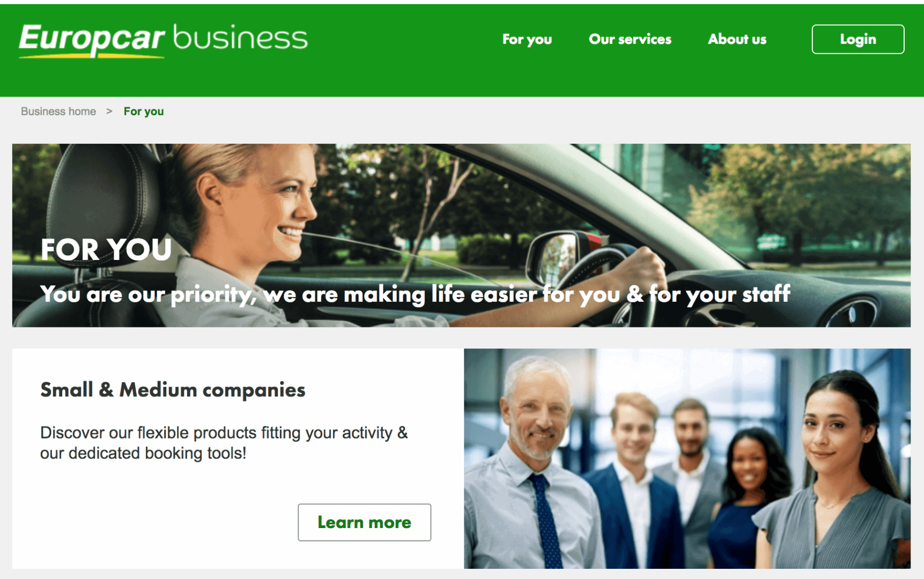Click the woman driving hero banner
The height and width of the screenshot is (579, 924).
pyautogui.click(x=461, y=235)
